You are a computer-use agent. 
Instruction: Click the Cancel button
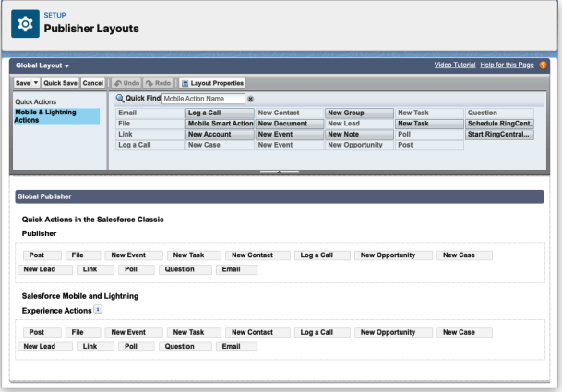pyautogui.click(x=93, y=83)
